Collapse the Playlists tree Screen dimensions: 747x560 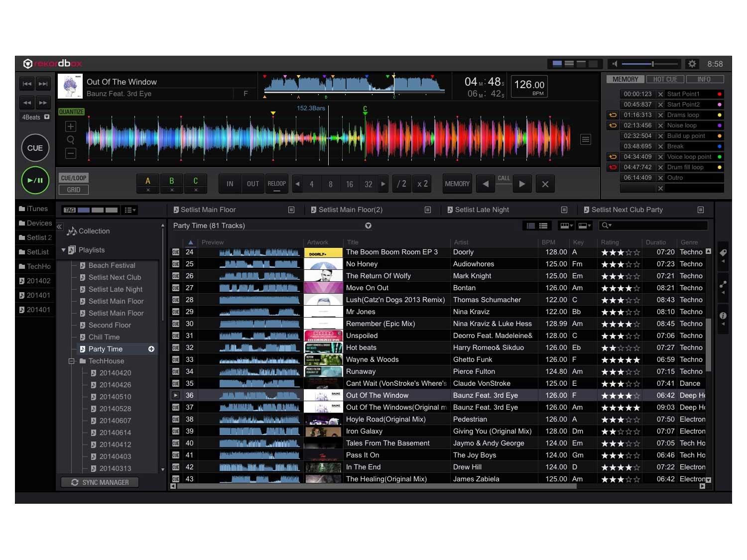tap(63, 250)
